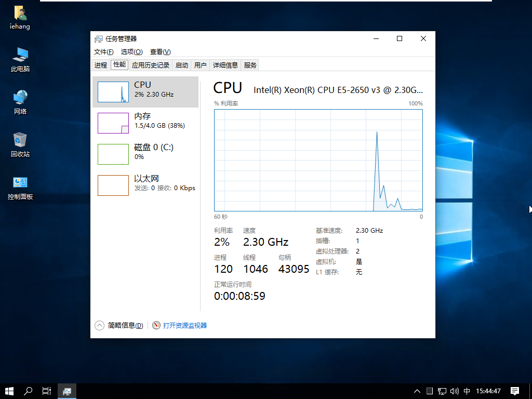Click the Task Manager icon in taskbar
This screenshot has width=532, height=399.
pyautogui.click(x=67, y=391)
